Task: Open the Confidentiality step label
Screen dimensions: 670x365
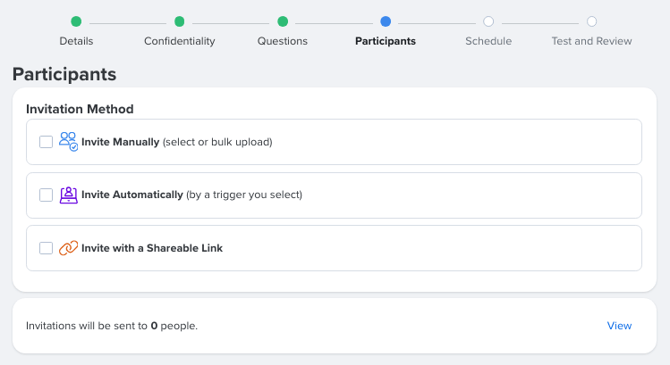Action: [x=179, y=41]
